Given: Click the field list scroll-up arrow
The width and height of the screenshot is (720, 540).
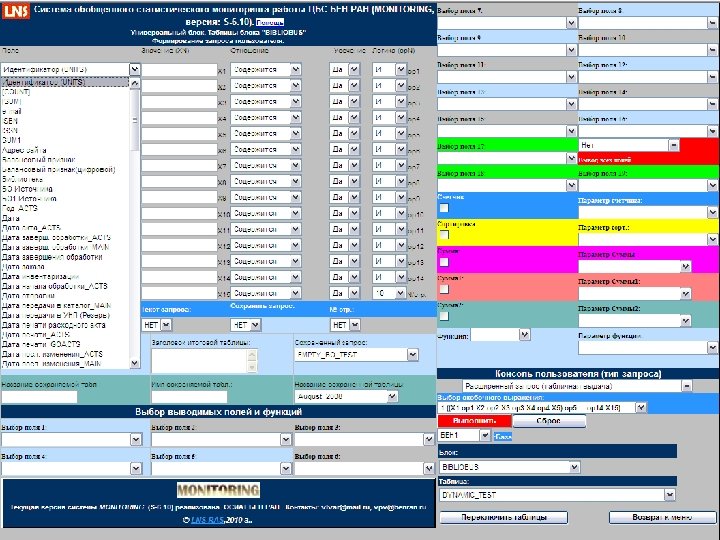Looking at the screenshot, I should click(x=135, y=83).
